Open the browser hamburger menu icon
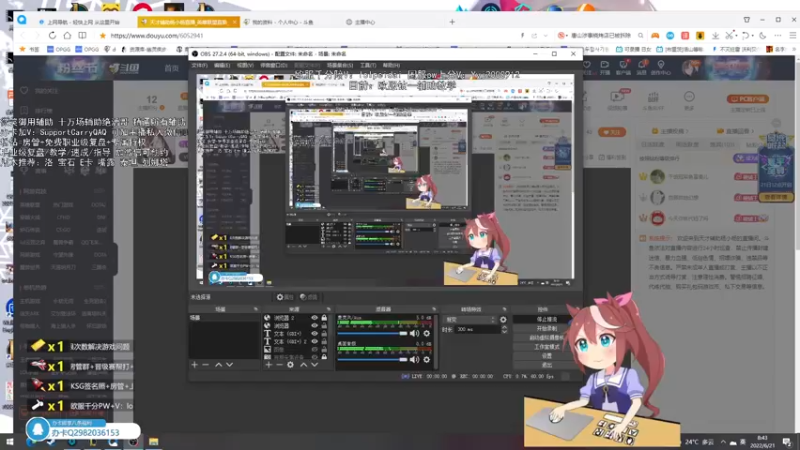Image resolution: width=800 pixels, height=450 pixels. coord(792,36)
